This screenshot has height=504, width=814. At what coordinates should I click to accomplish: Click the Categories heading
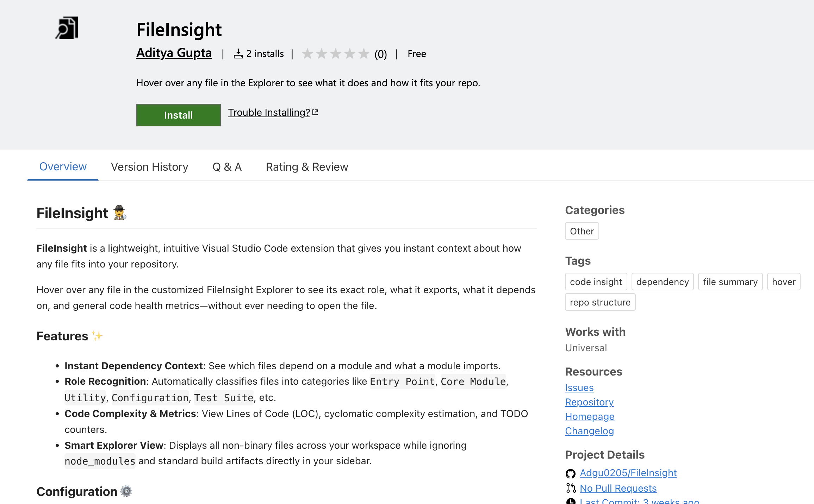(x=595, y=210)
